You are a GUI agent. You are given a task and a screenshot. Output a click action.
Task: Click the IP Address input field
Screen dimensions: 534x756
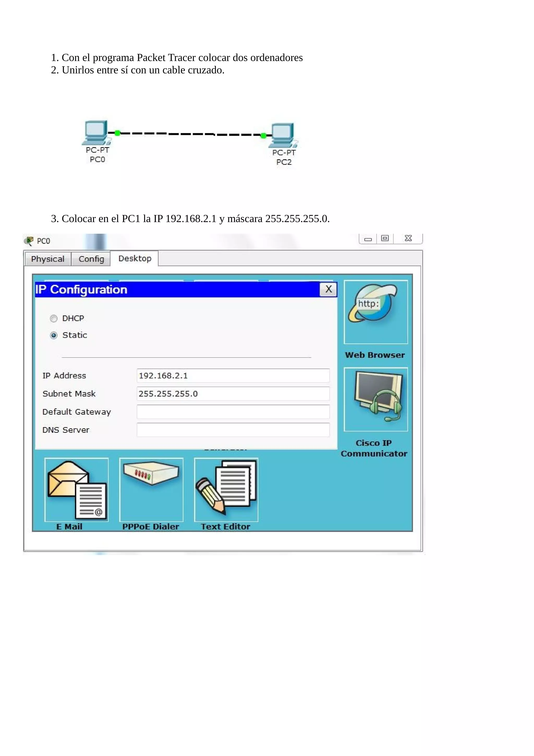click(233, 376)
